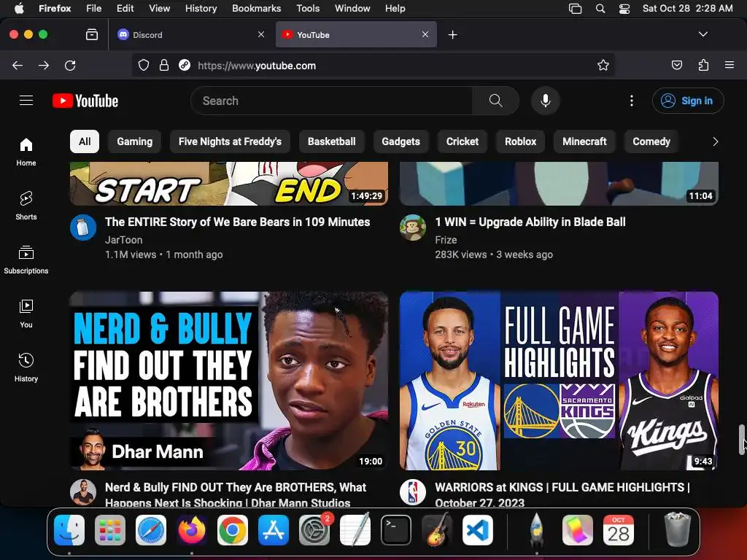Open Pocket save button in toolbar
The height and width of the screenshot is (560, 747).
click(677, 65)
